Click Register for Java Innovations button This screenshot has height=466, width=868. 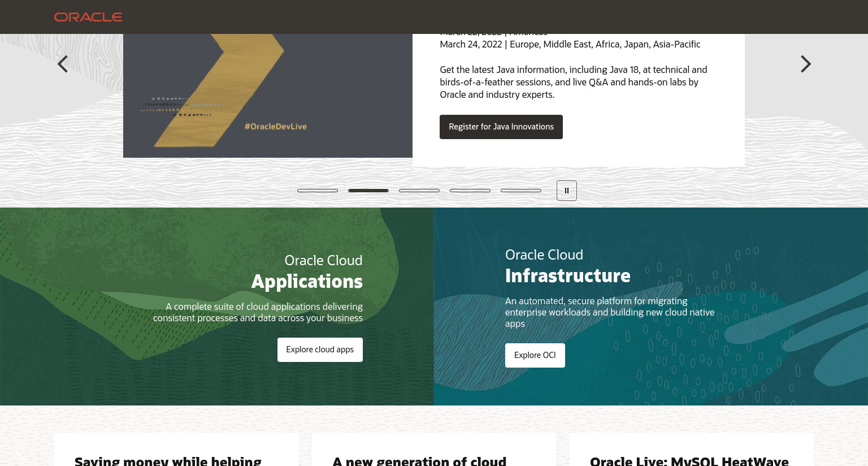501,127
